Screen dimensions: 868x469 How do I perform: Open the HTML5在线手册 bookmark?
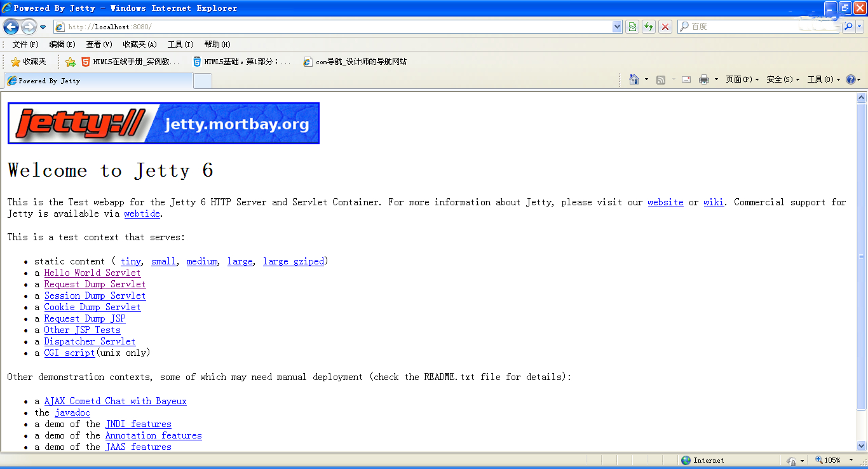pyautogui.click(x=130, y=62)
